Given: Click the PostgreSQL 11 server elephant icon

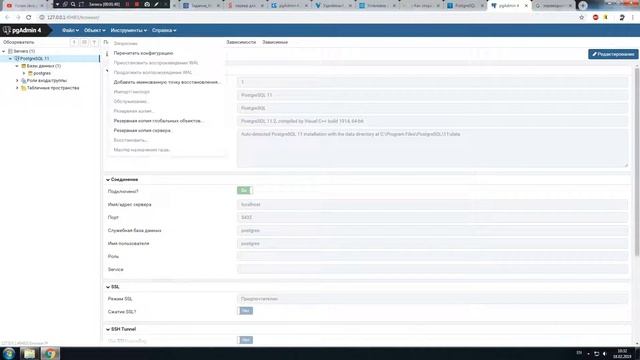Looking at the screenshot, I should (x=17, y=59).
